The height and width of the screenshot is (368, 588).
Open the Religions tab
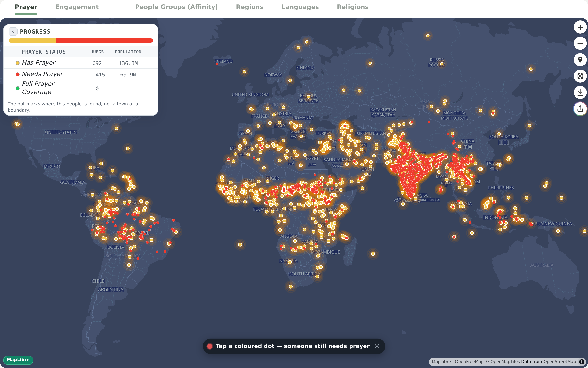coord(353,7)
